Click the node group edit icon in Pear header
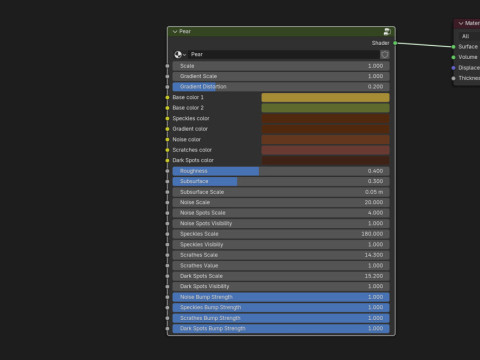Image resolution: width=480 pixels, height=360 pixels. pos(387,32)
